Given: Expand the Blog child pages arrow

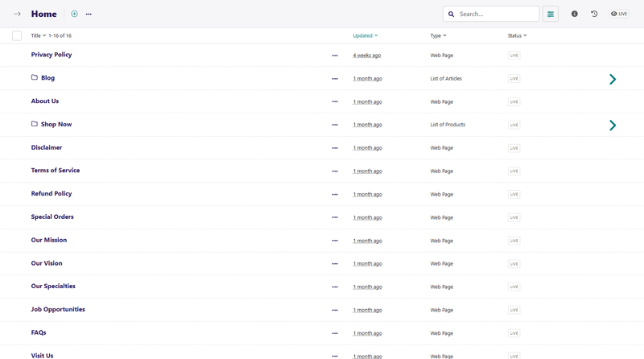Looking at the screenshot, I should coord(613,79).
